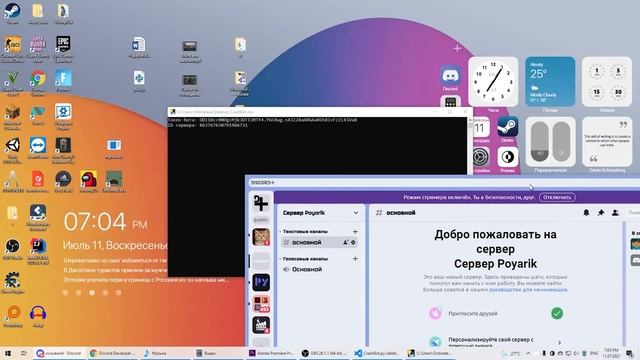Add a new text channel plus

click(x=355, y=231)
